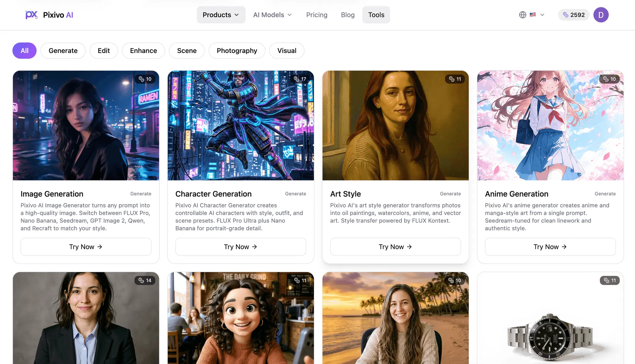Filter tools by Generate
Screen dimensions: 635x364
click(63, 51)
